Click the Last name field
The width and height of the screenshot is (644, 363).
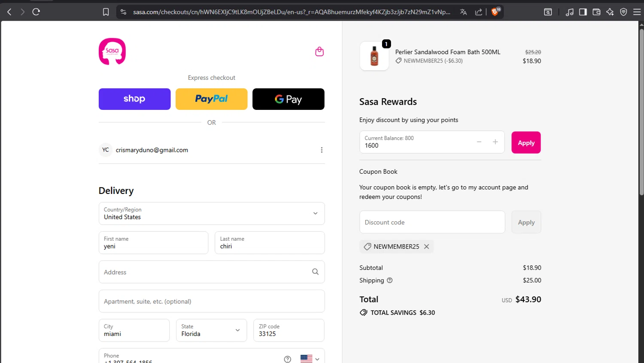(x=270, y=242)
